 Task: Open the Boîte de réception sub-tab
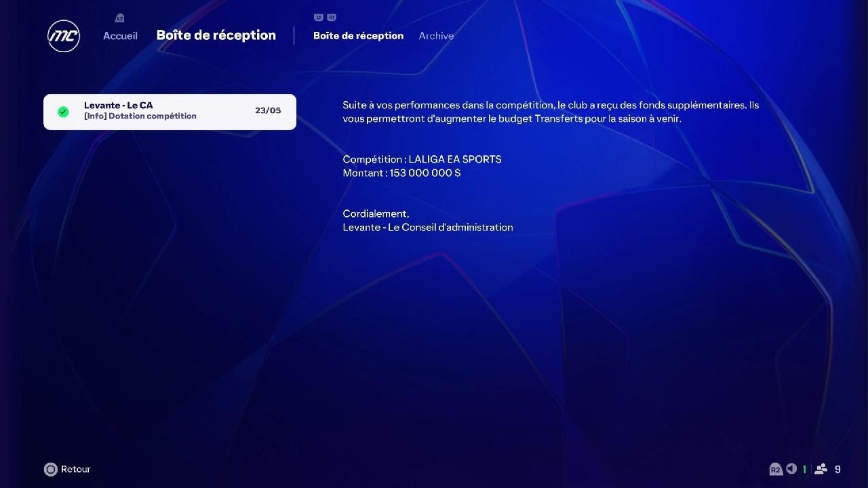pos(358,36)
